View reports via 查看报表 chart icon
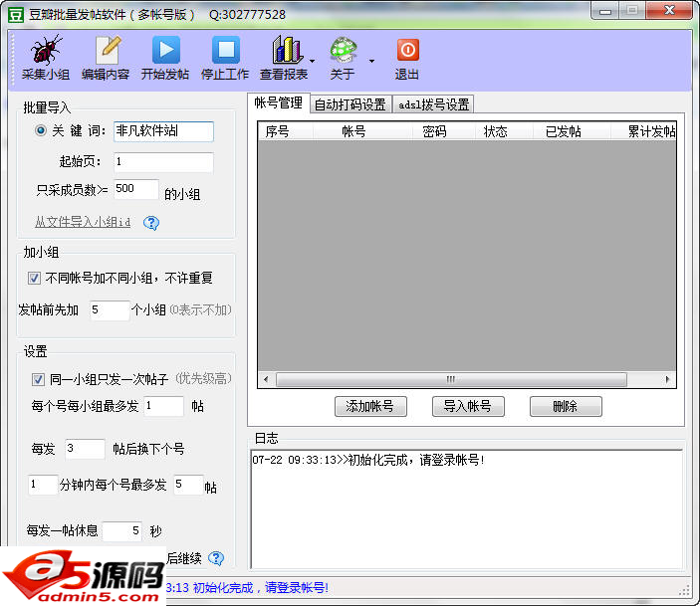This screenshot has height=606, width=700. [x=284, y=58]
